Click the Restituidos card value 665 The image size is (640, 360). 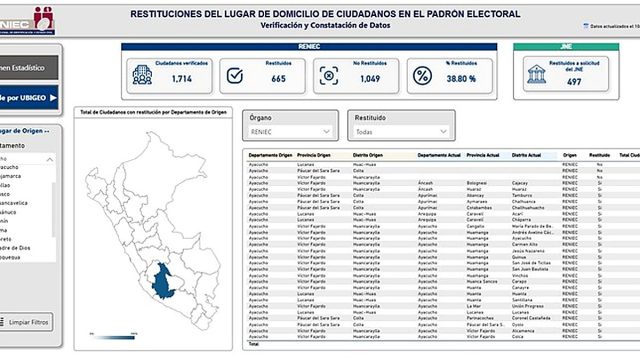[278, 79]
